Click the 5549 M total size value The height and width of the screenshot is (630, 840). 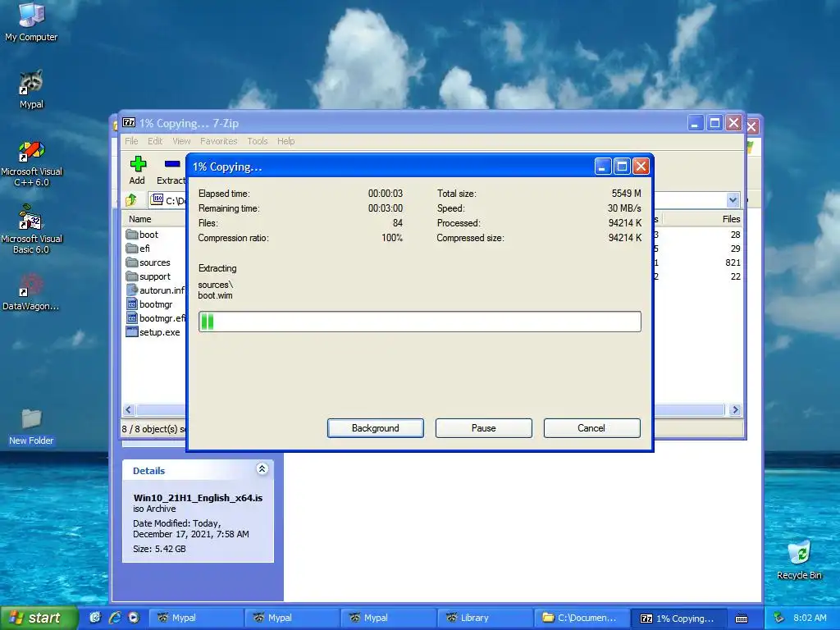click(x=626, y=194)
